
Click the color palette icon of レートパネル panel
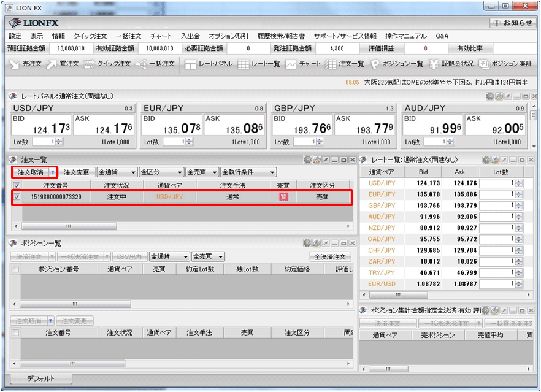(x=499, y=96)
